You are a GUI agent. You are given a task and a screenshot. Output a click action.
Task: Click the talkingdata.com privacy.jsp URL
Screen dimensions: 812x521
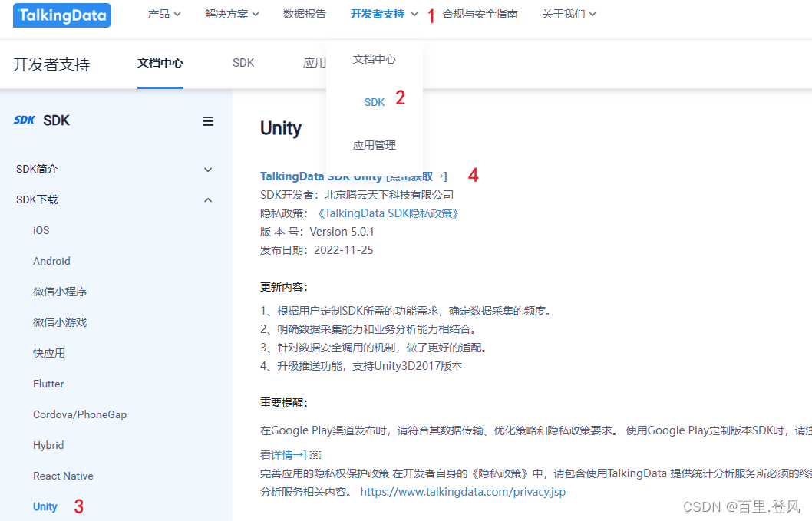coord(463,492)
